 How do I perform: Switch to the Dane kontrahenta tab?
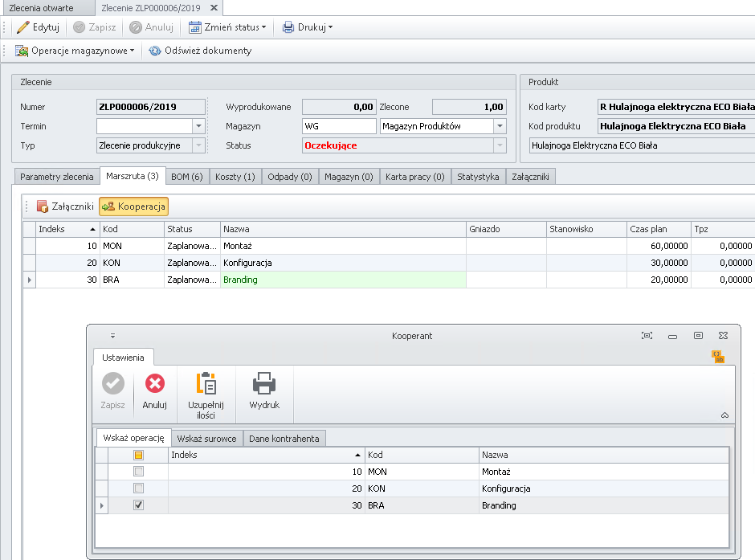(x=284, y=439)
